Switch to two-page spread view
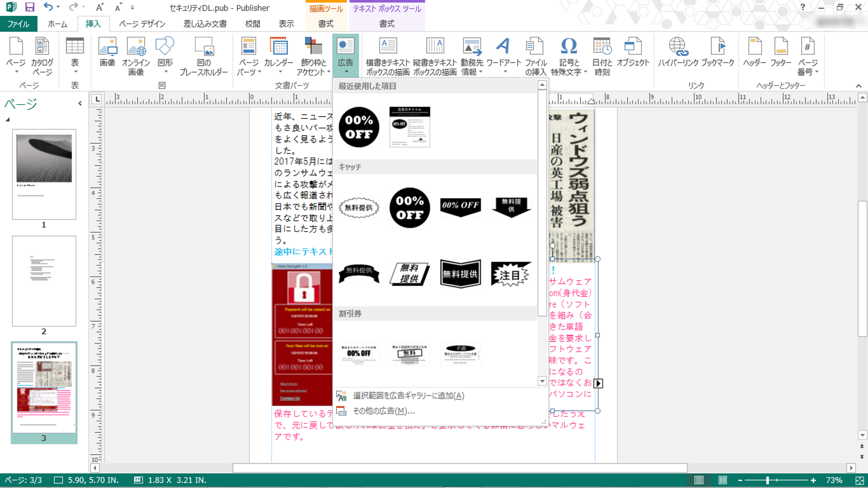This screenshot has height=488, width=868. [723, 480]
